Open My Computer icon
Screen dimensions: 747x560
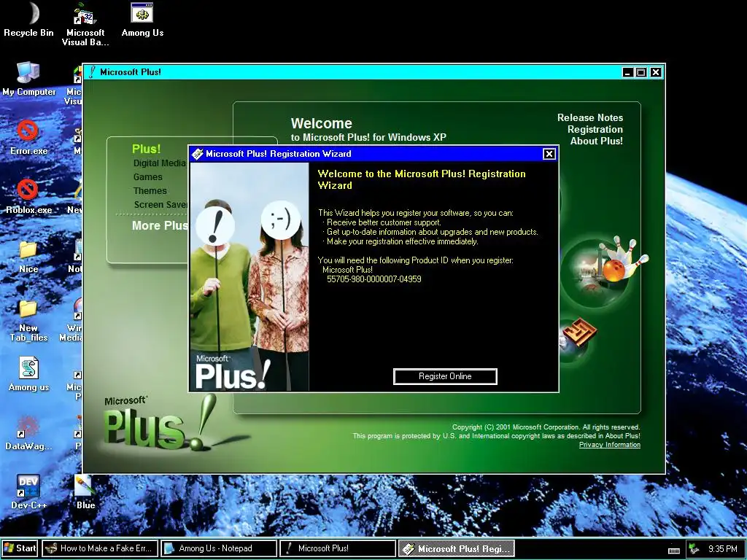(28, 79)
